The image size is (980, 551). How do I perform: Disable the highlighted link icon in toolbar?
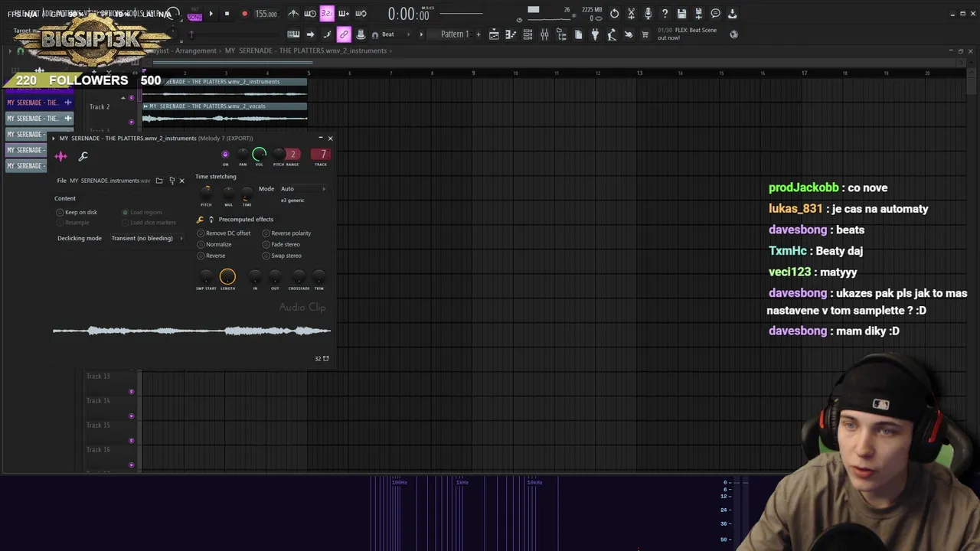[x=344, y=34]
